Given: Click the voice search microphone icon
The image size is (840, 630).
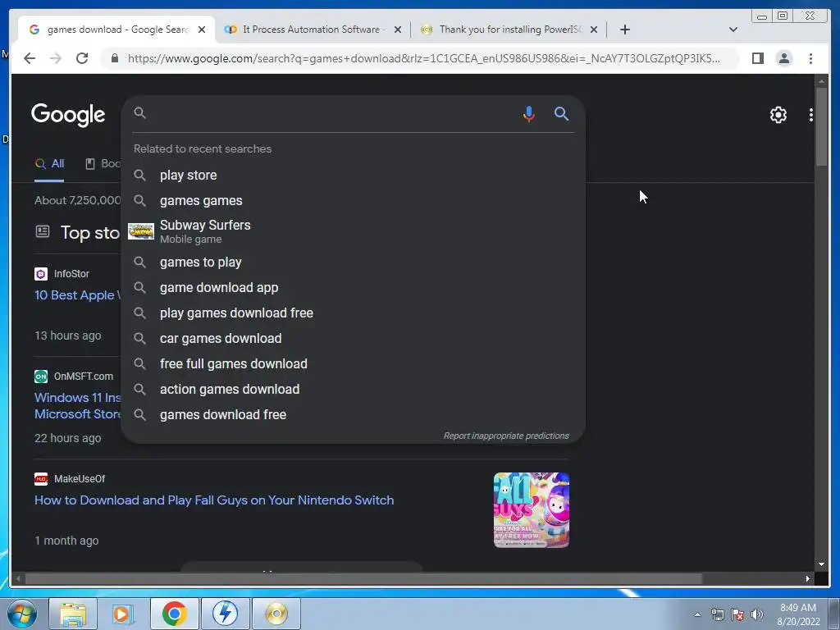Looking at the screenshot, I should click(528, 113).
